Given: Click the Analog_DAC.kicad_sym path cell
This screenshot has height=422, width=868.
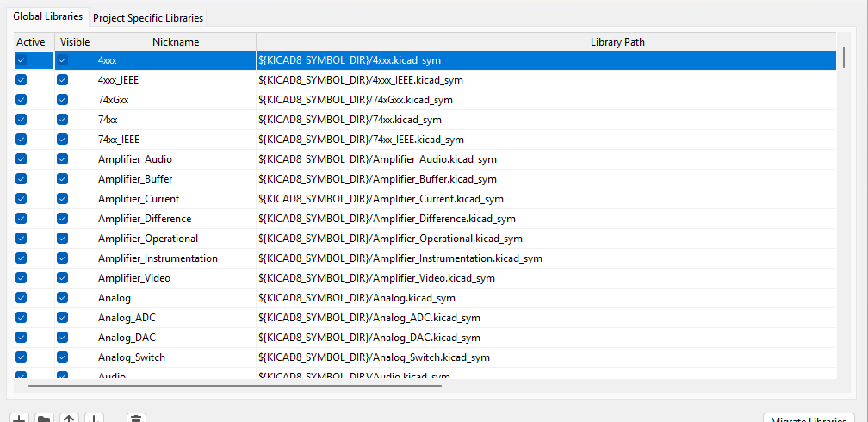Looking at the screenshot, I should click(x=546, y=338).
